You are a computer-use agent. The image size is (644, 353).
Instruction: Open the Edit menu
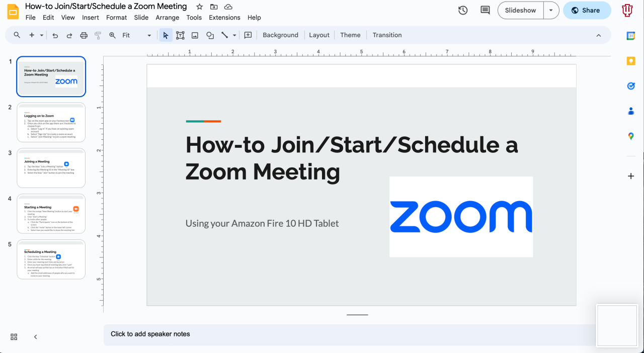coord(48,18)
